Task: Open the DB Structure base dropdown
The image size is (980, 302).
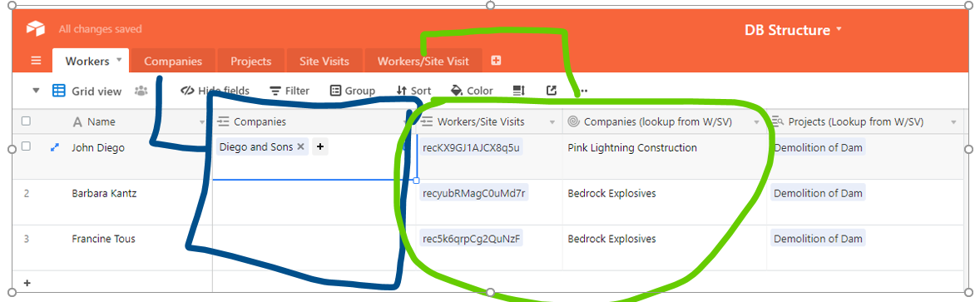Action: click(x=793, y=29)
